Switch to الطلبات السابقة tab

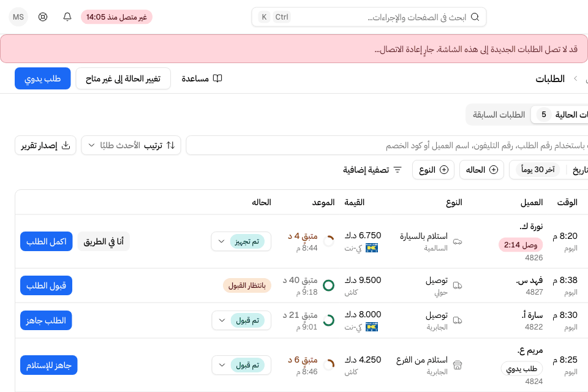click(x=499, y=115)
